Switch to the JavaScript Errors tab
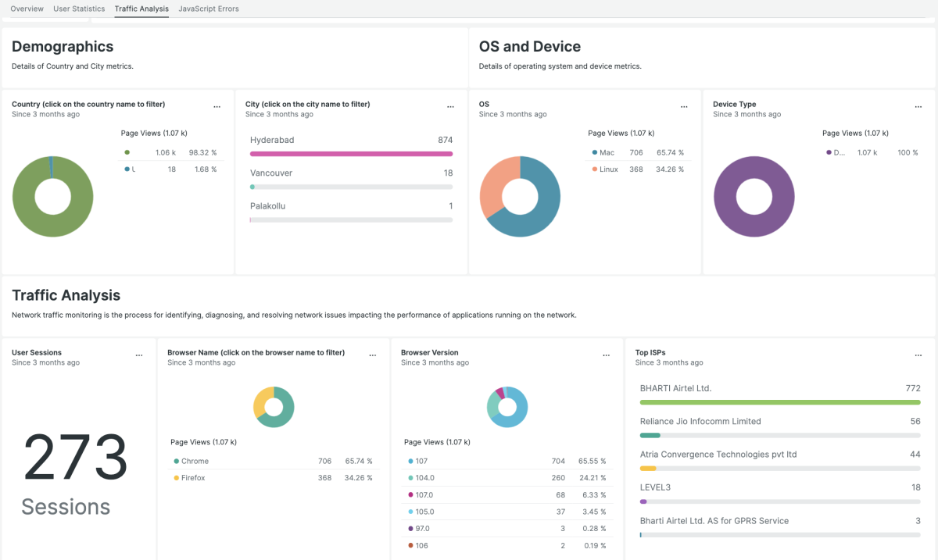938x560 pixels. click(x=209, y=9)
